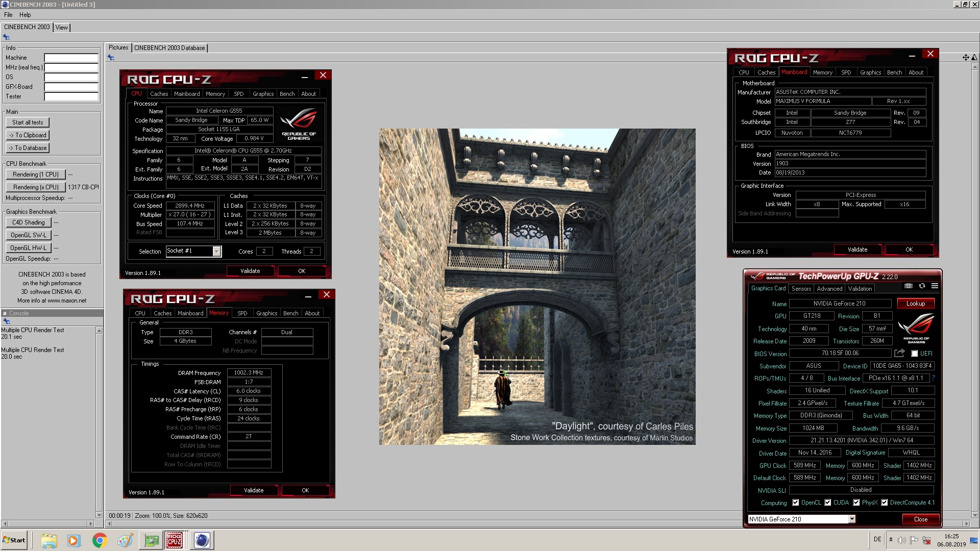
Task: Open the CINEBENCH 2003 Database tab
Action: tap(169, 48)
